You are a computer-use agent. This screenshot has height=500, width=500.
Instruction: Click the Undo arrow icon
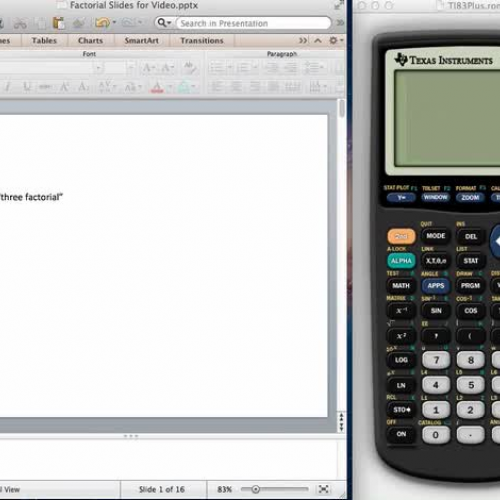click(102, 23)
